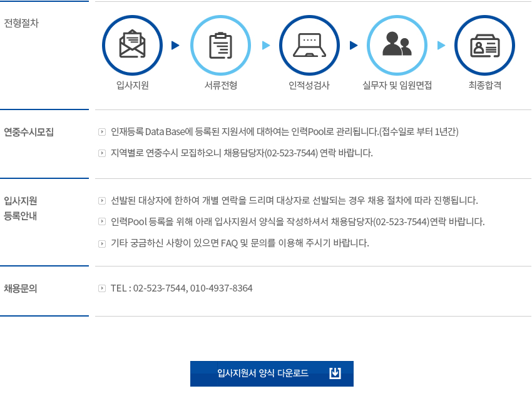The image size is (532, 396).
Task: Click the 최종합격 step label
Action: click(485, 85)
